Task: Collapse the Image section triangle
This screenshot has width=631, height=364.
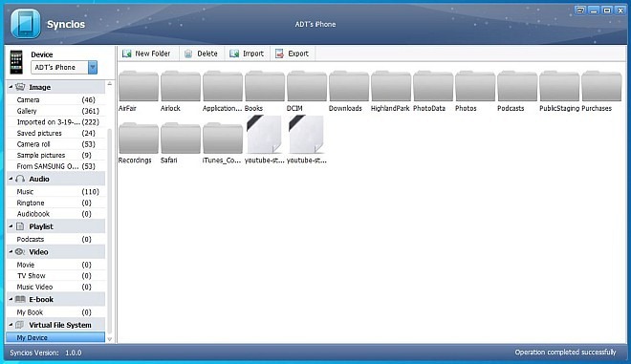Action: tap(11, 87)
